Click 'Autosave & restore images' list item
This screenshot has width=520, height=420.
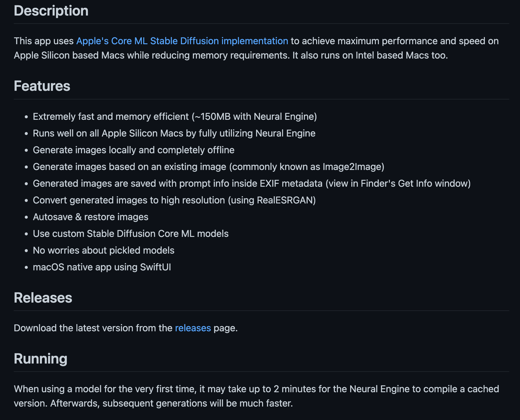(90, 217)
